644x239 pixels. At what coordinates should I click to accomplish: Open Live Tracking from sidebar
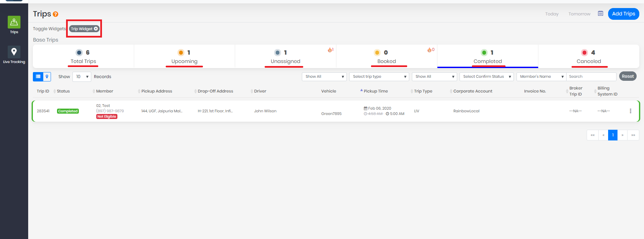tap(14, 55)
